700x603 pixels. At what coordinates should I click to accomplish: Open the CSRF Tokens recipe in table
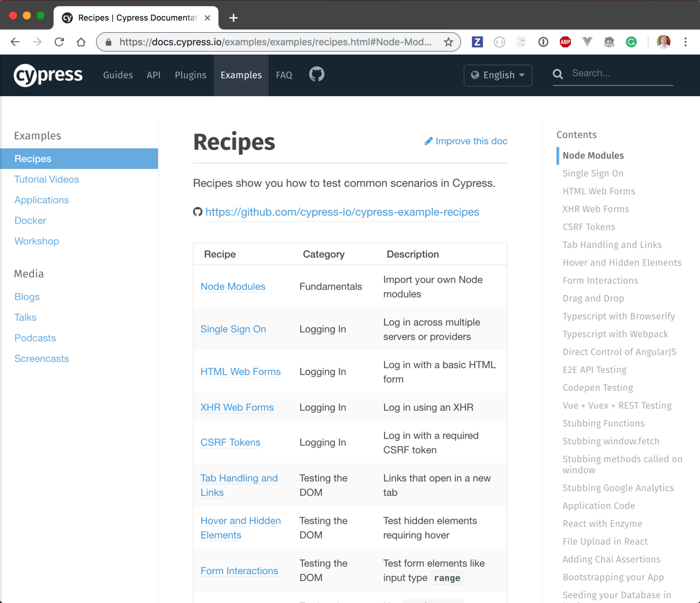(x=230, y=442)
